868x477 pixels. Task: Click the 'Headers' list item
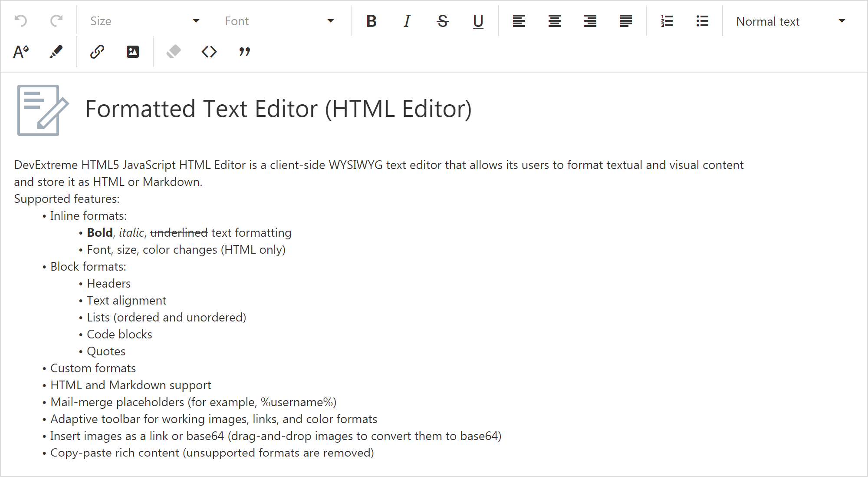click(x=109, y=284)
